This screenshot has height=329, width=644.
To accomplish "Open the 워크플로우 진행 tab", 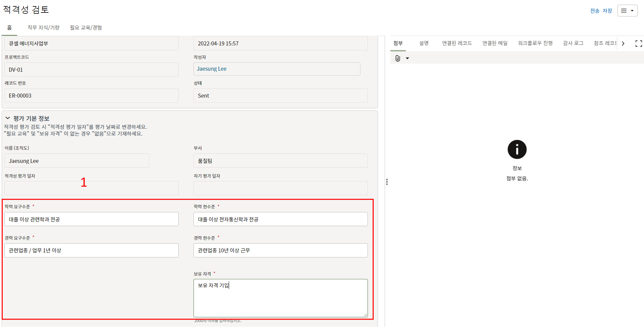I will click(x=535, y=43).
